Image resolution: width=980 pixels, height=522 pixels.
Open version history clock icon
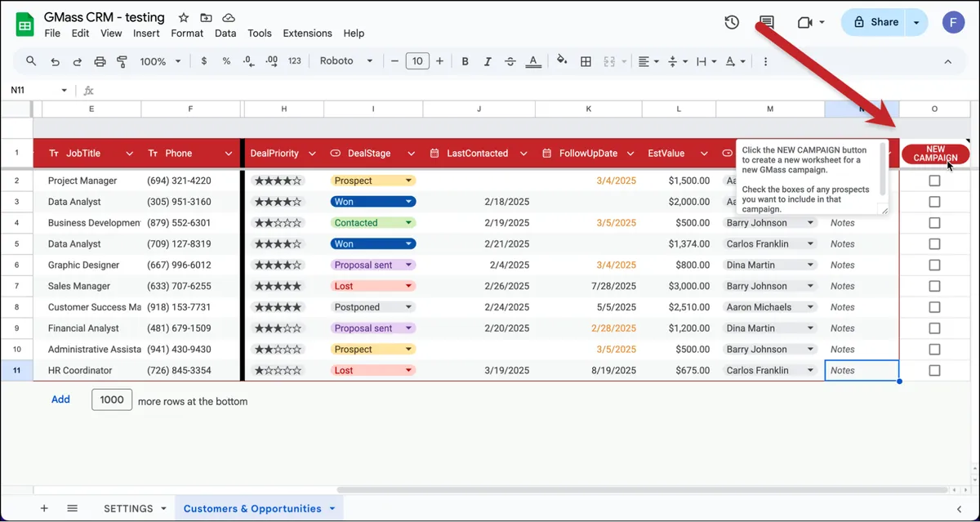pos(732,23)
